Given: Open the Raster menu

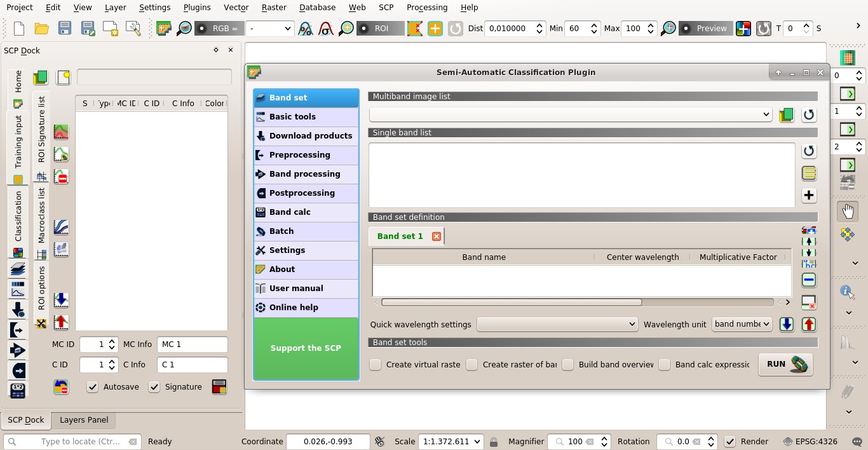Looking at the screenshot, I should click(x=274, y=8).
